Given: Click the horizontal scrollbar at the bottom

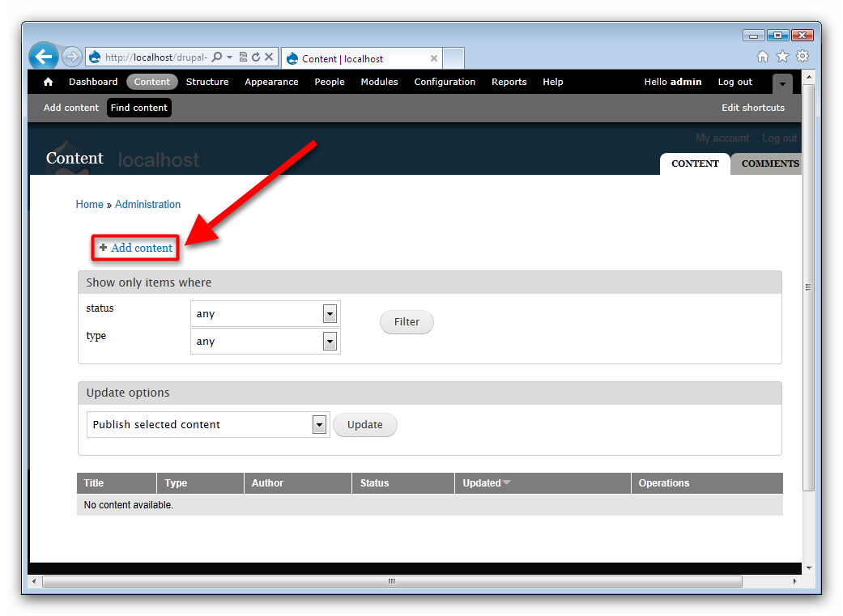Looking at the screenshot, I should (x=391, y=581).
